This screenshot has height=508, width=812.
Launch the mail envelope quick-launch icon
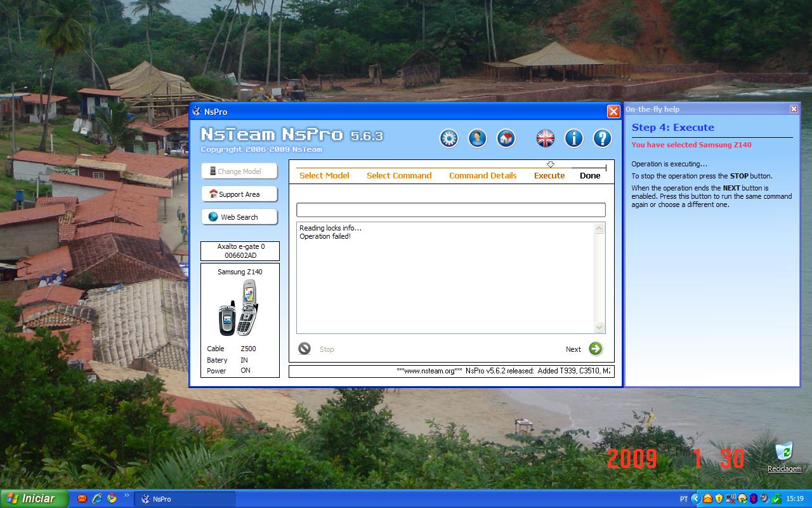(x=82, y=498)
